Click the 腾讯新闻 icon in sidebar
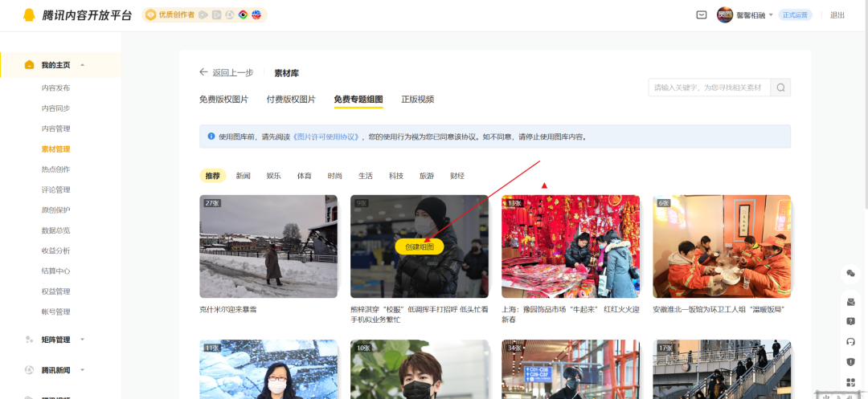Screen dimensions: 868x399 (x=30, y=370)
